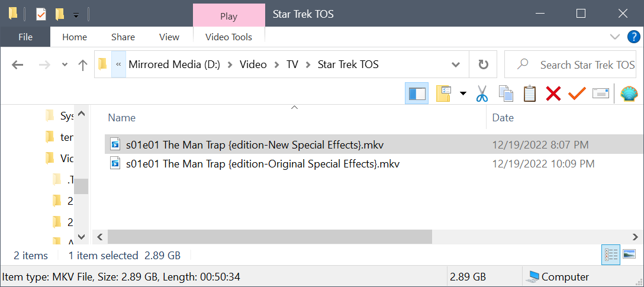The width and height of the screenshot is (644, 287).
Task: Click the New Folder quick access icon
Action: [60, 14]
